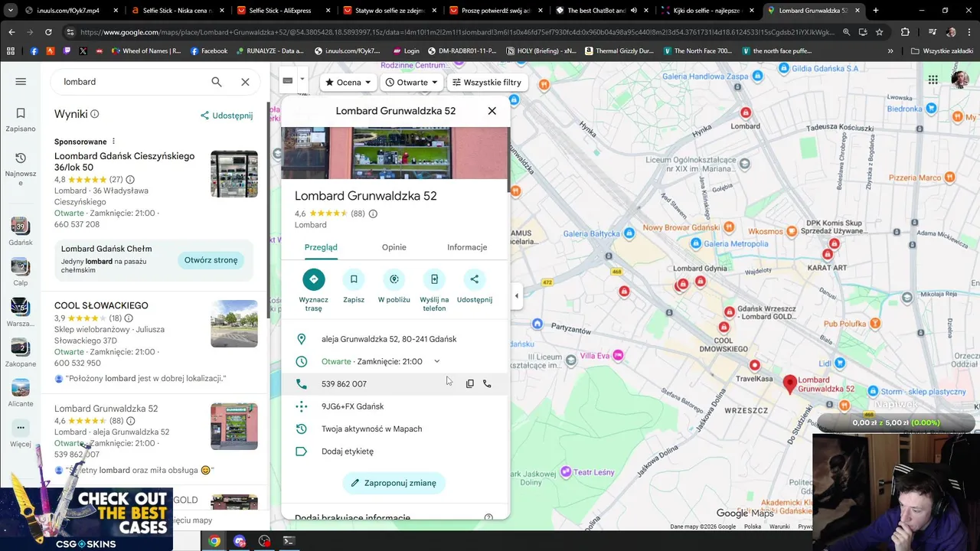
Task: Click the Google account avatar on map
Action: pos(959,80)
